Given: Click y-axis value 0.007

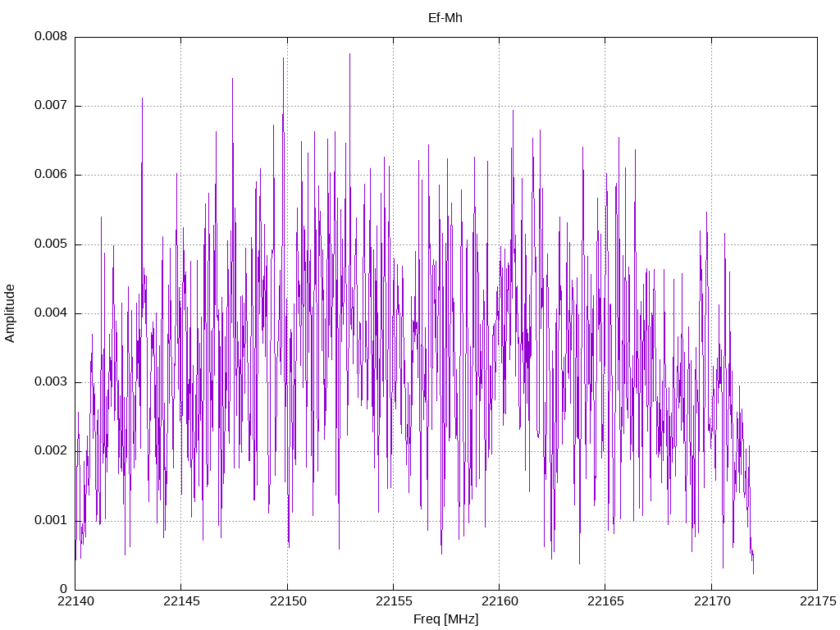Looking at the screenshot, I should [51, 106].
